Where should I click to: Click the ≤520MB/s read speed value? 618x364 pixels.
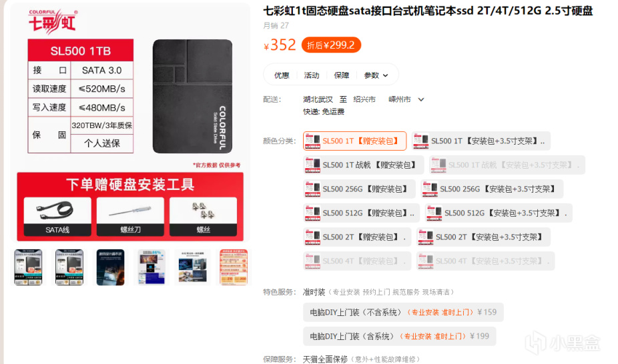[x=101, y=89]
